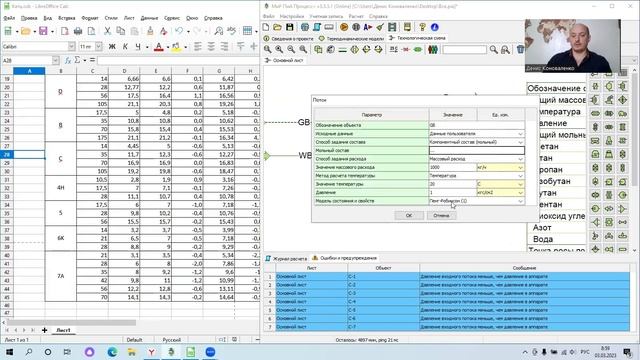This screenshot has height=360, width=640.
Task: Click the search magnifier next to search field
Action: 494,49
